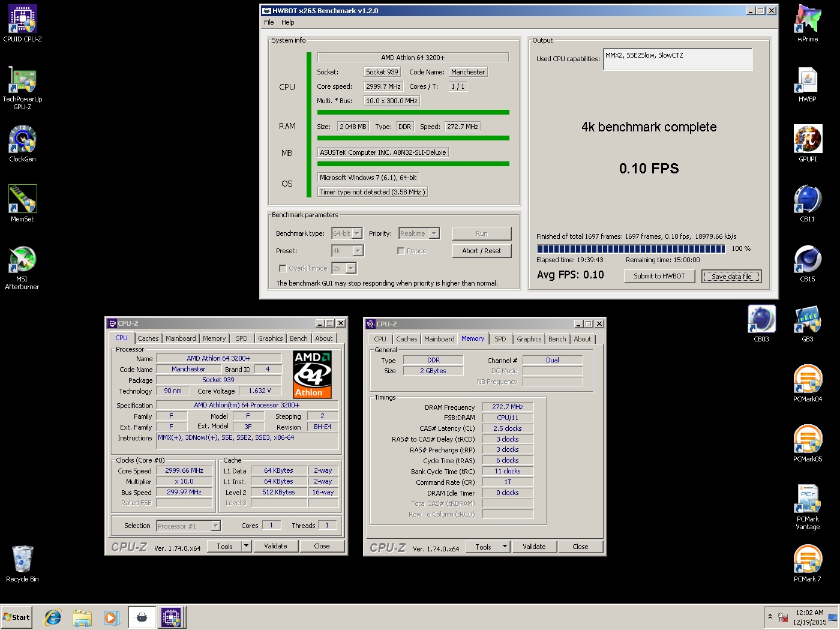Click the taskbar clock
Screen dimensions: 840x630
(809, 617)
